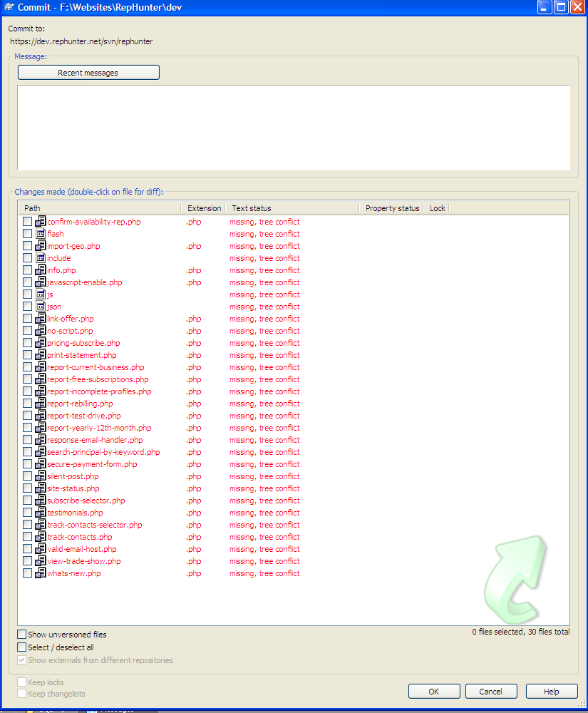Click the file icon of report-free-subscriptions.php
The width and height of the screenshot is (588, 713).
point(41,379)
